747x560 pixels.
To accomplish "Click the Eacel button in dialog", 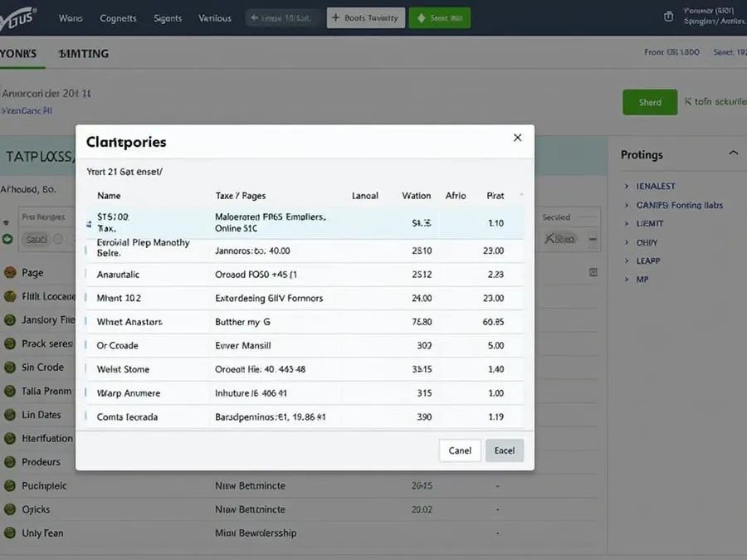I will [505, 450].
